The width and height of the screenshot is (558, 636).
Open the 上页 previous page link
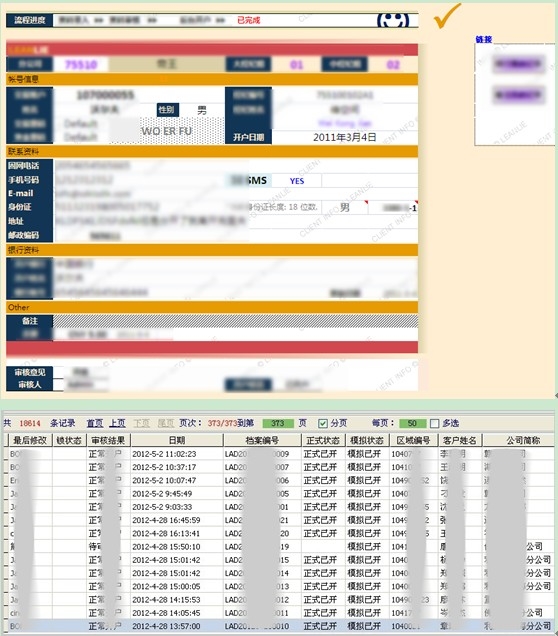118,423
